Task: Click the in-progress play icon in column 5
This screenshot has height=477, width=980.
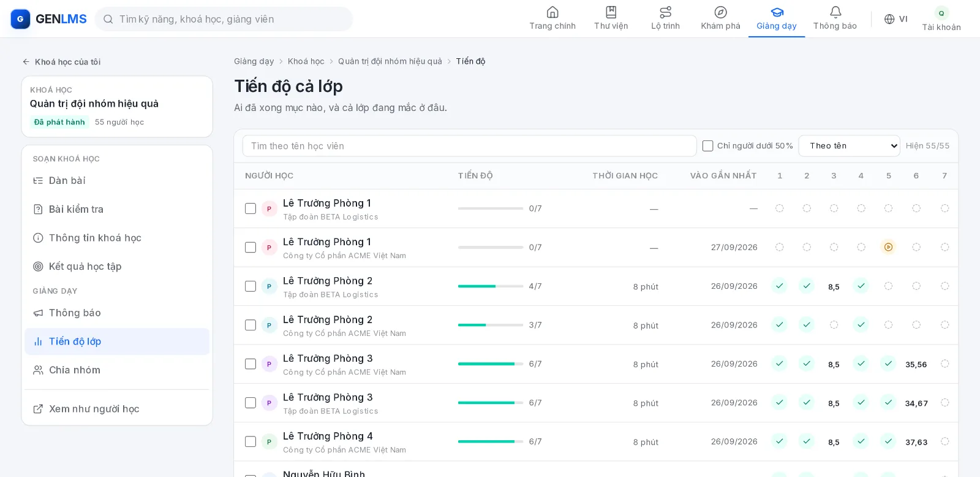Action: (888, 247)
